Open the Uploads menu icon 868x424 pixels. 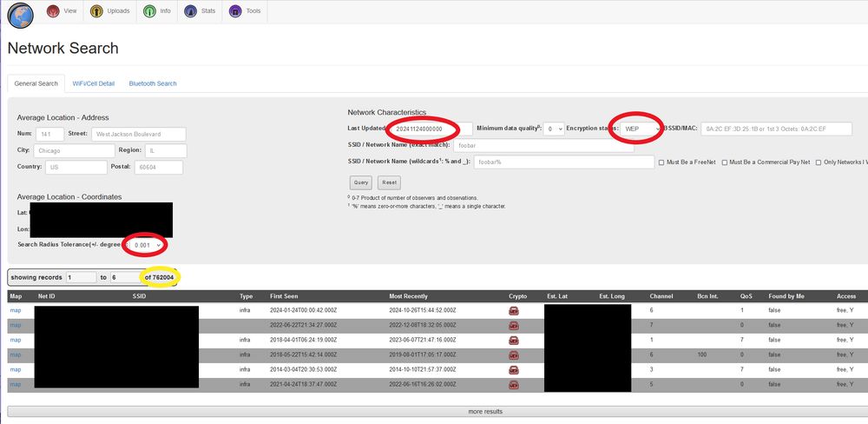click(x=97, y=11)
